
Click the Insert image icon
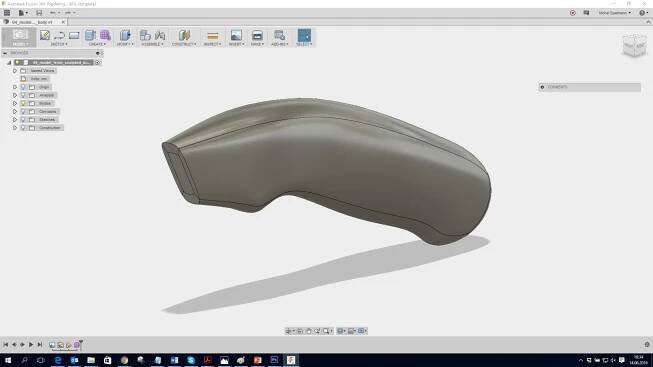[236, 35]
